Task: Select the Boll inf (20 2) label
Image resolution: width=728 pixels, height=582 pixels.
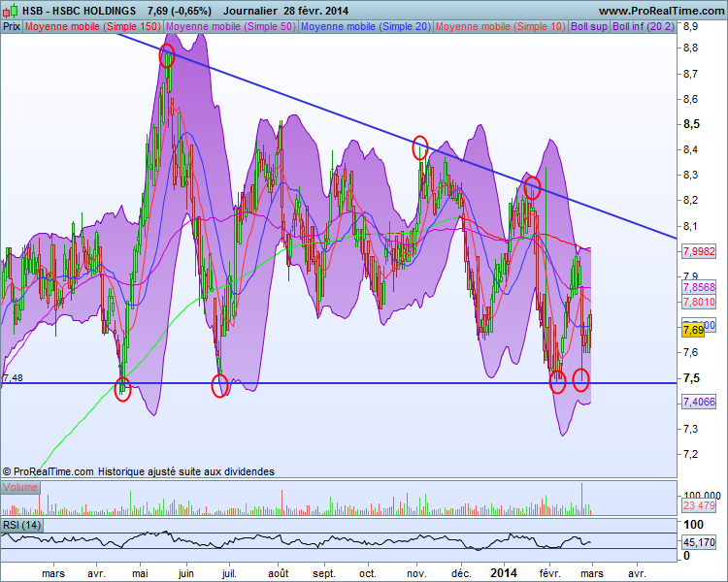Action: tap(643, 26)
